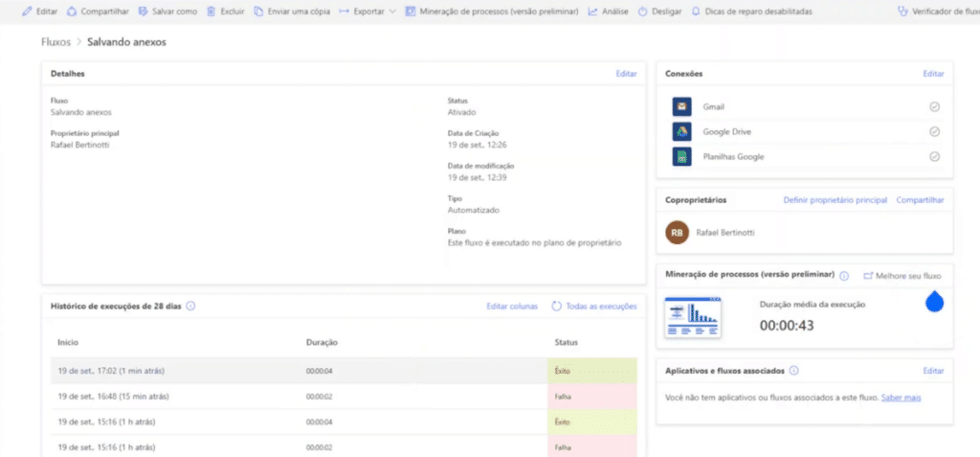The width and height of the screenshot is (980, 457).
Task: Click Dicas de reparo desabilitadas bell
Action: (696, 11)
